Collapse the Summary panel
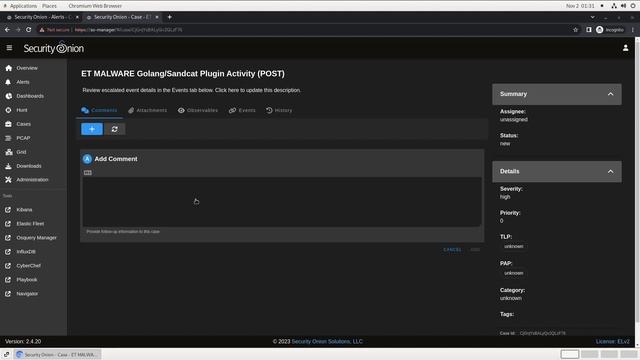 [x=610, y=94]
